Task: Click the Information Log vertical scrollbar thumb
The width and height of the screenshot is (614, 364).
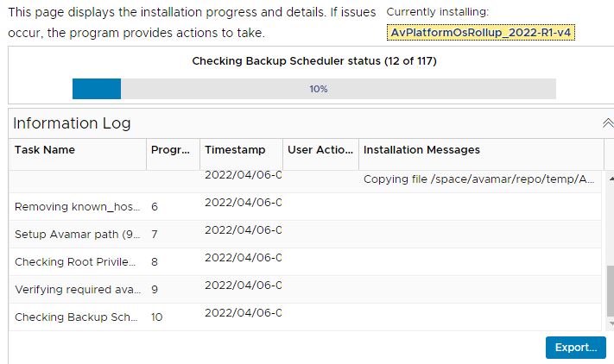Action: [610, 292]
